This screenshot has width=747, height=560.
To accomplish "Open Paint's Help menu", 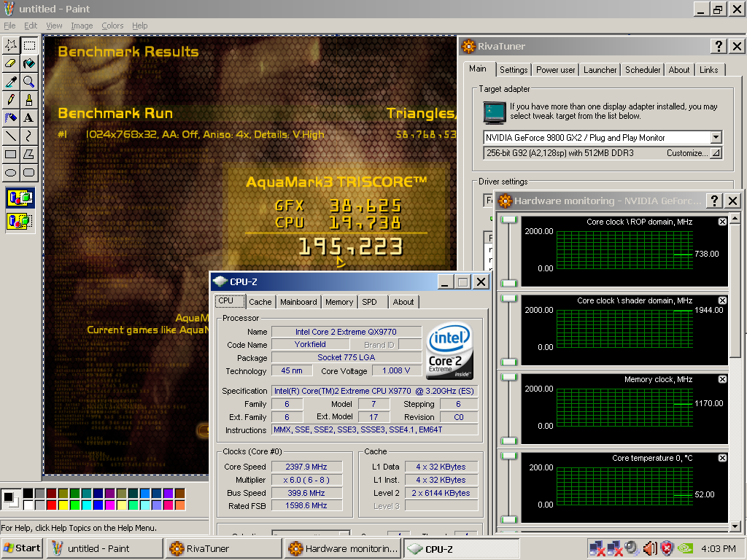I will coord(139,26).
